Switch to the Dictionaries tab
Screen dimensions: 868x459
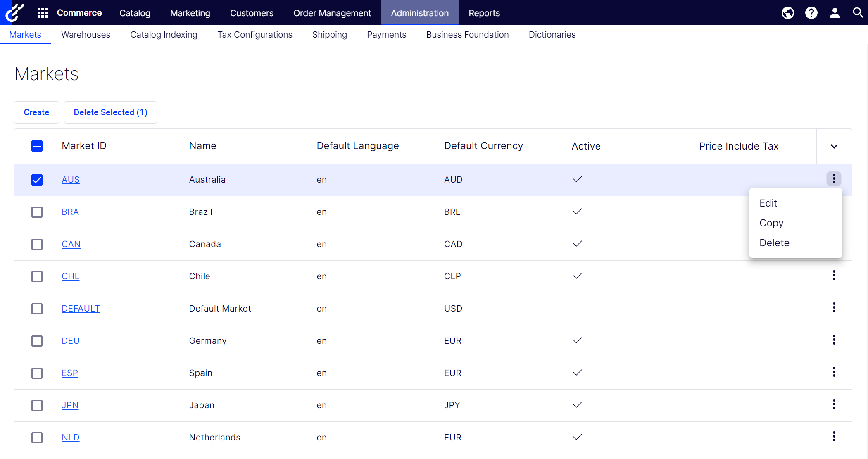click(552, 35)
